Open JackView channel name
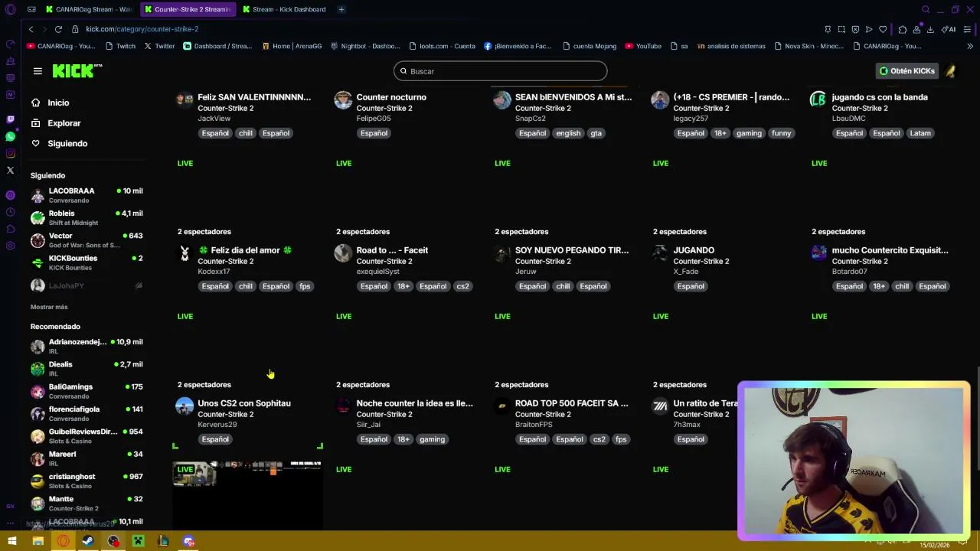 pos(214,119)
